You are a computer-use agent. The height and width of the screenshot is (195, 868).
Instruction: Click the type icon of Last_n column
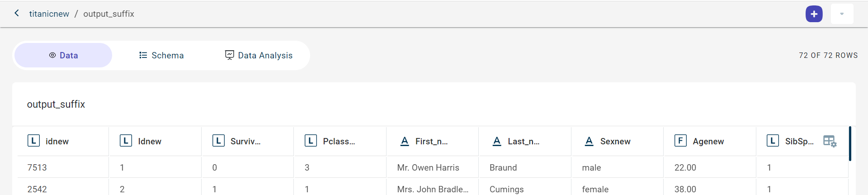coord(497,141)
